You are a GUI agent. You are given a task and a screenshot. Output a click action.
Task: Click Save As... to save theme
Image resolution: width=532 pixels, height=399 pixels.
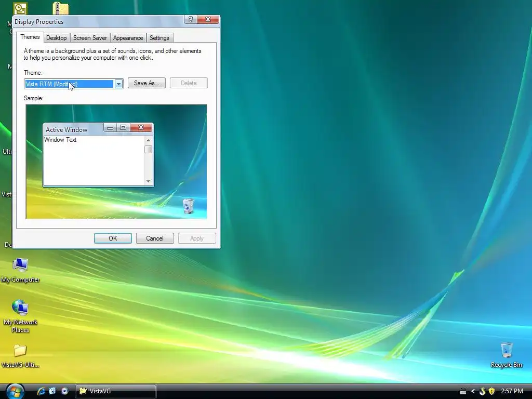pyautogui.click(x=147, y=83)
